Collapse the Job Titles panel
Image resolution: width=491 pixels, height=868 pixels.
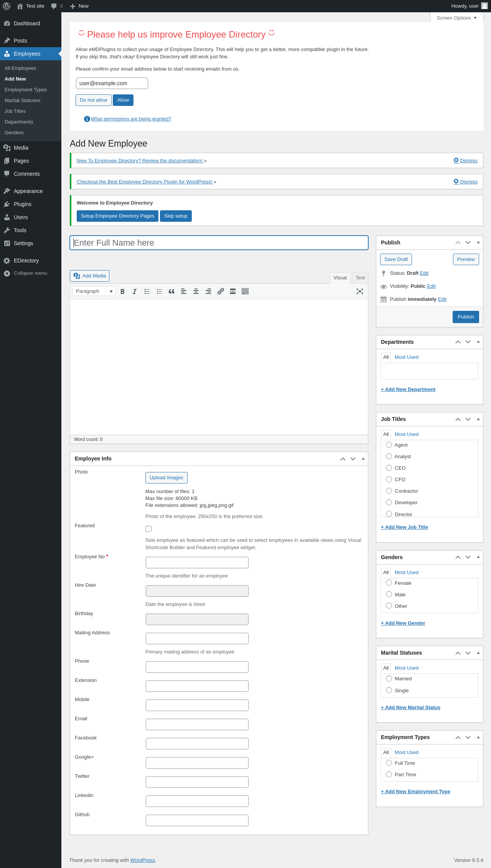[478, 419]
